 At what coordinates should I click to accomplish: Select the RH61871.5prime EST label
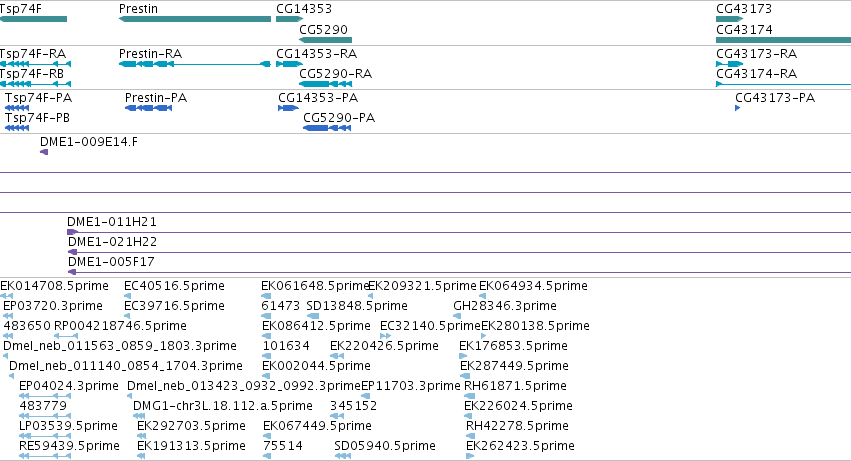pyautogui.click(x=516, y=386)
